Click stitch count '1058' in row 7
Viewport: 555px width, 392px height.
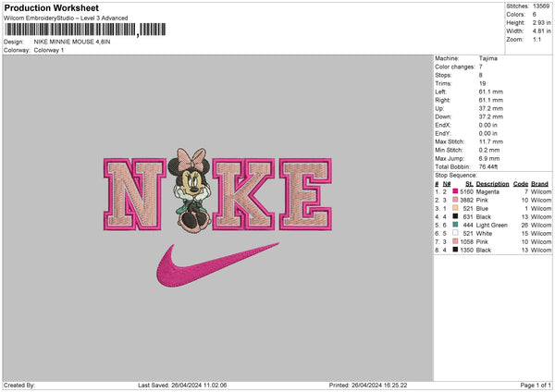[x=466, y=241]
